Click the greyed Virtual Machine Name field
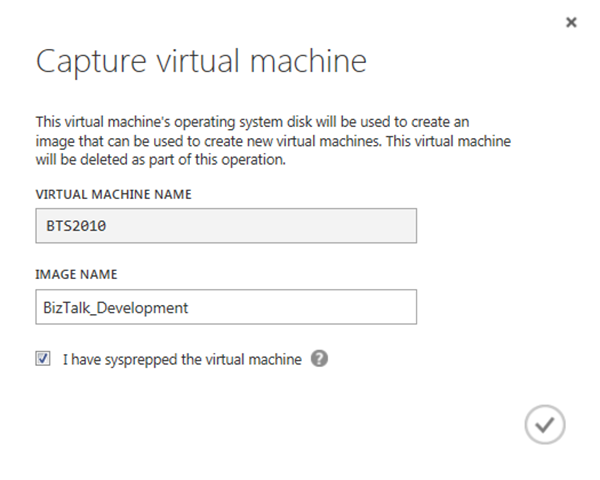600x480 pixels. coord(225,226)
